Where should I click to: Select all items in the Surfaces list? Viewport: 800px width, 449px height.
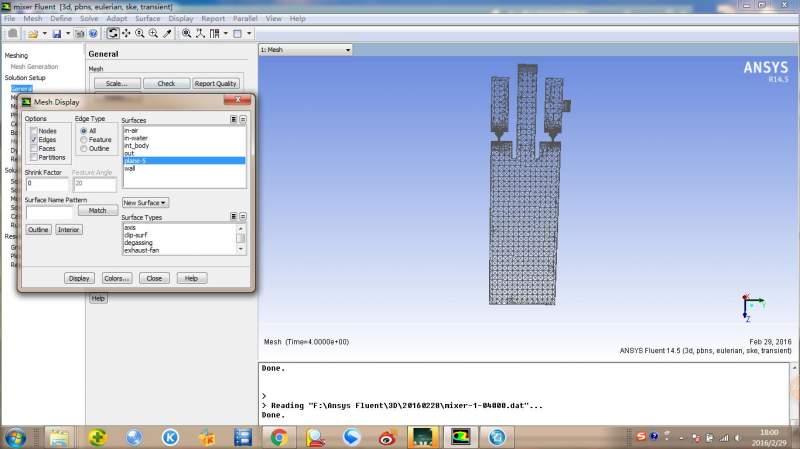pos(233,119)
